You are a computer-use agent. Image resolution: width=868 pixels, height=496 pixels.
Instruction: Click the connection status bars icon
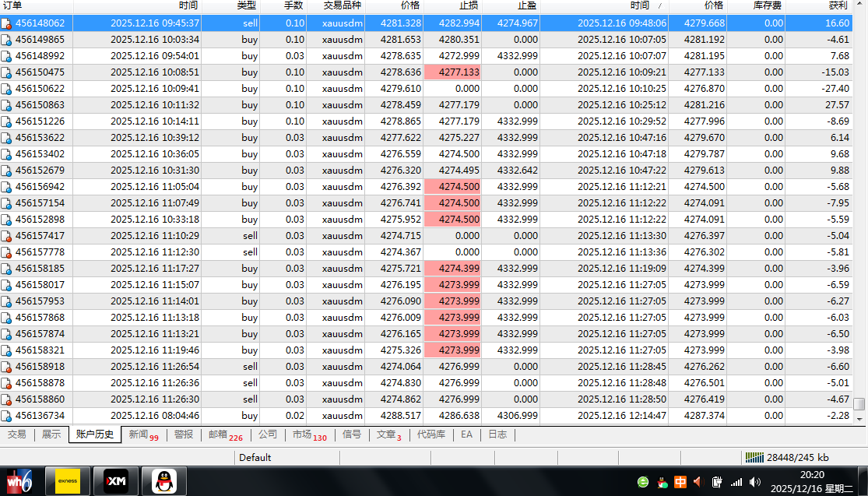point(754,458)
